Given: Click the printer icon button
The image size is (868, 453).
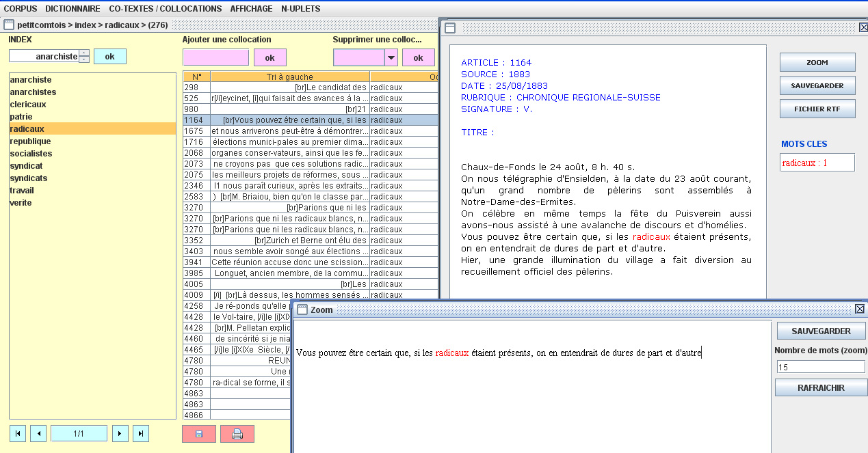Looking at the screenshot, I should click(237, 434).
